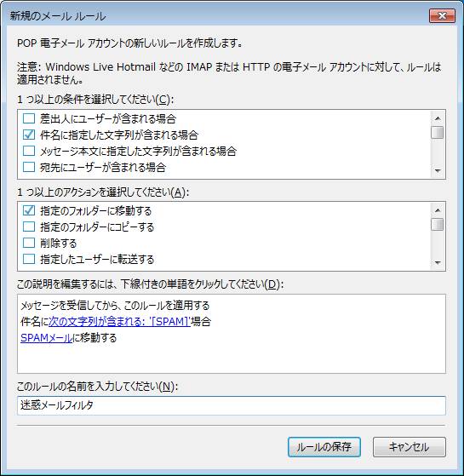The height and width of the screenshot is (476, 464).
Task: Click conditions list scroll-up arrow
Action: tap(438, 118)
